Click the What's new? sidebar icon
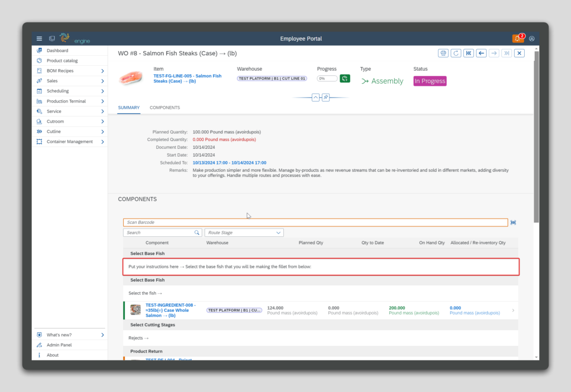 click(40, 335)
